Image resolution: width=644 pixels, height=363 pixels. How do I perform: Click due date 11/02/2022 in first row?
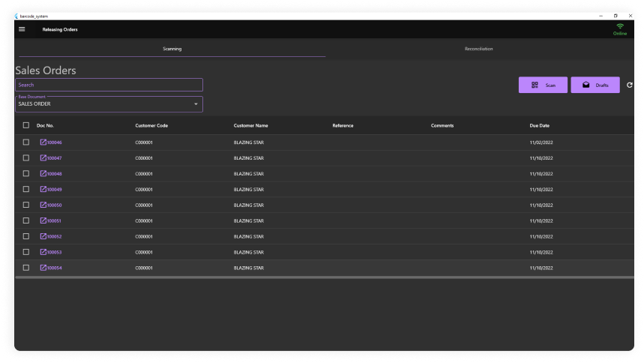(x=541, y=142)
